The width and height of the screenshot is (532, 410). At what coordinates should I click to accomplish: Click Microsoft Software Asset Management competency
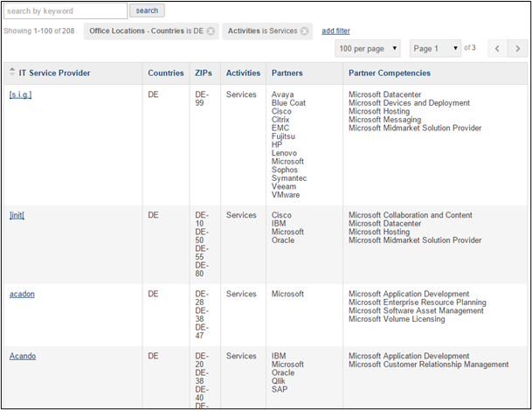tap(416, 310)
